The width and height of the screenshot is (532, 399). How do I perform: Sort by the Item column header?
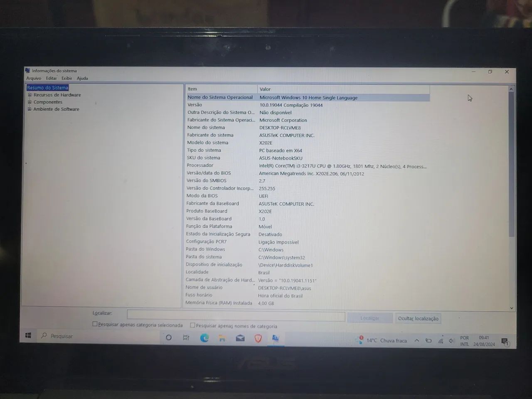click(x=221, y=89)
